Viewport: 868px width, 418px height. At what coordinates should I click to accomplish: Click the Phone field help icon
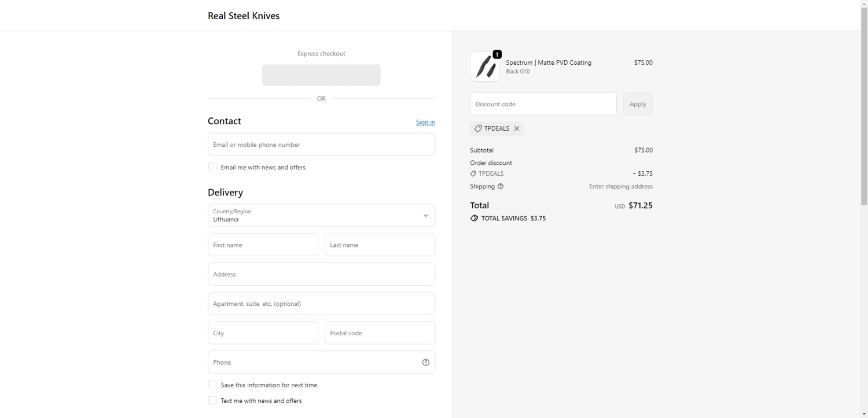click(x=426, y=362)
